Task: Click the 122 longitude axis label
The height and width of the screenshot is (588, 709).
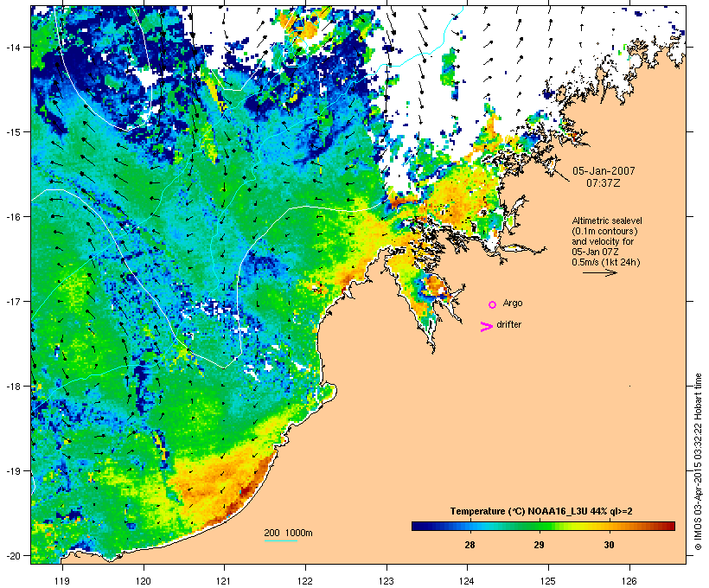Action: 305,581
